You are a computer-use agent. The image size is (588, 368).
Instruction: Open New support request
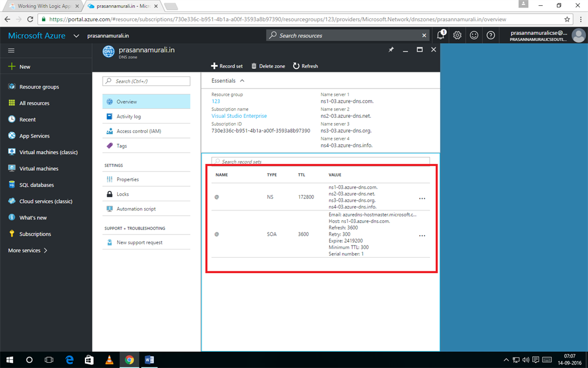(146, 242)
